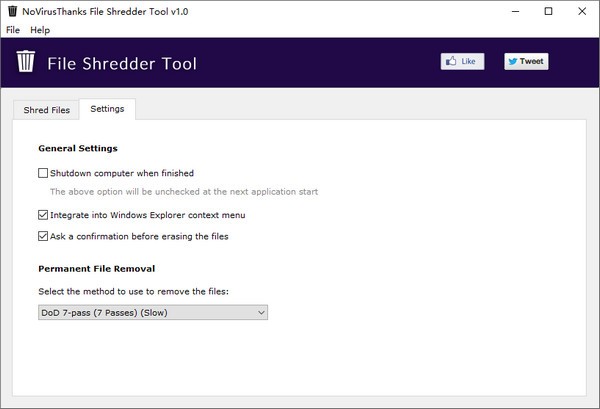Viewport: 600px width, 409px height.
Task: Open the Help menu
Action: pyautogui.click(x=40, y=30)
